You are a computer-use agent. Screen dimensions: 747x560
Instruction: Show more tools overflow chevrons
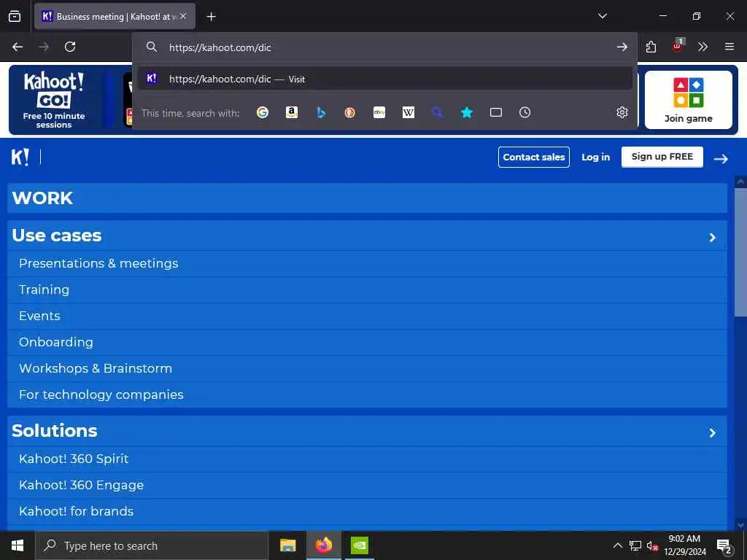(x=703, y=47)
